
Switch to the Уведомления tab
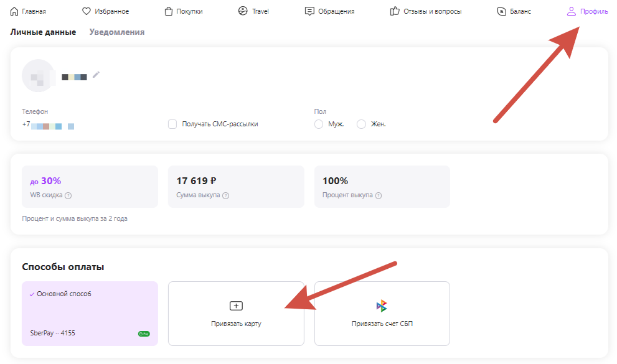pos(116,32)
